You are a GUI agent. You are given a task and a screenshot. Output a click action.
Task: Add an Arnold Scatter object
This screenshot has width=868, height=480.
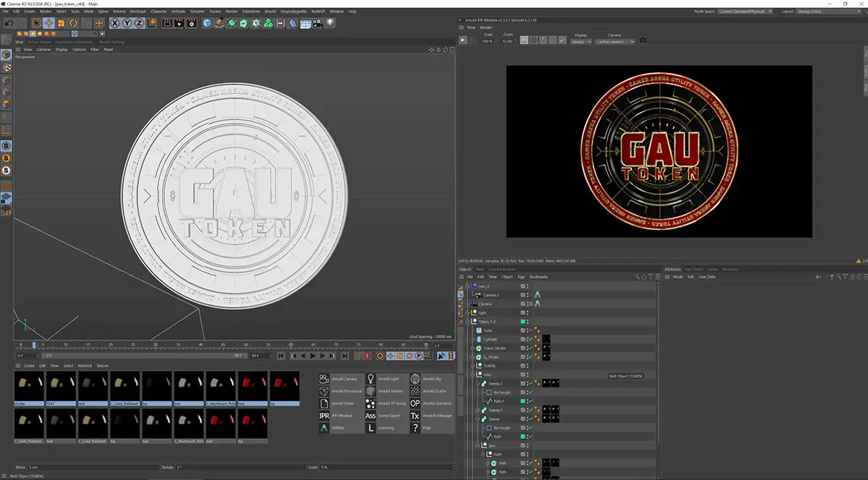(x=431, y=391)
